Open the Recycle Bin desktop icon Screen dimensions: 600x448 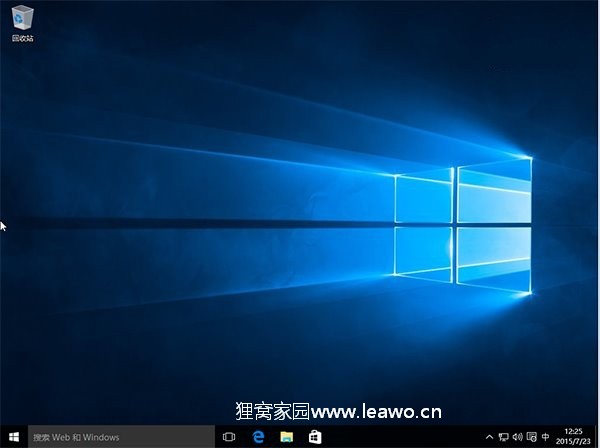tap(23, 23)
